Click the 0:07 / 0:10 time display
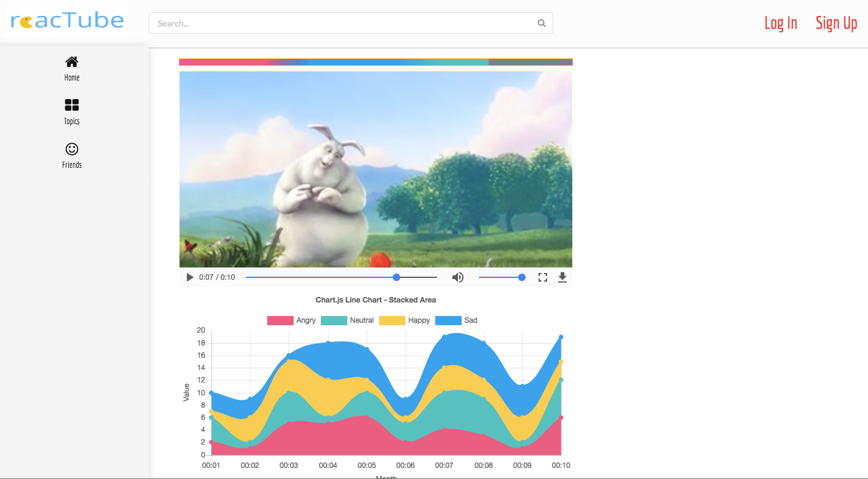The image size is (868, 479). pos(217,277)
